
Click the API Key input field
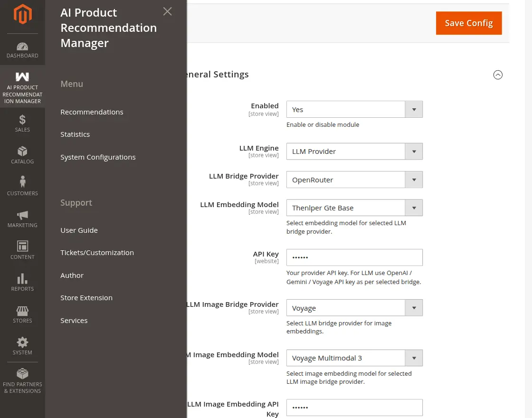click(x=354, y=257)
